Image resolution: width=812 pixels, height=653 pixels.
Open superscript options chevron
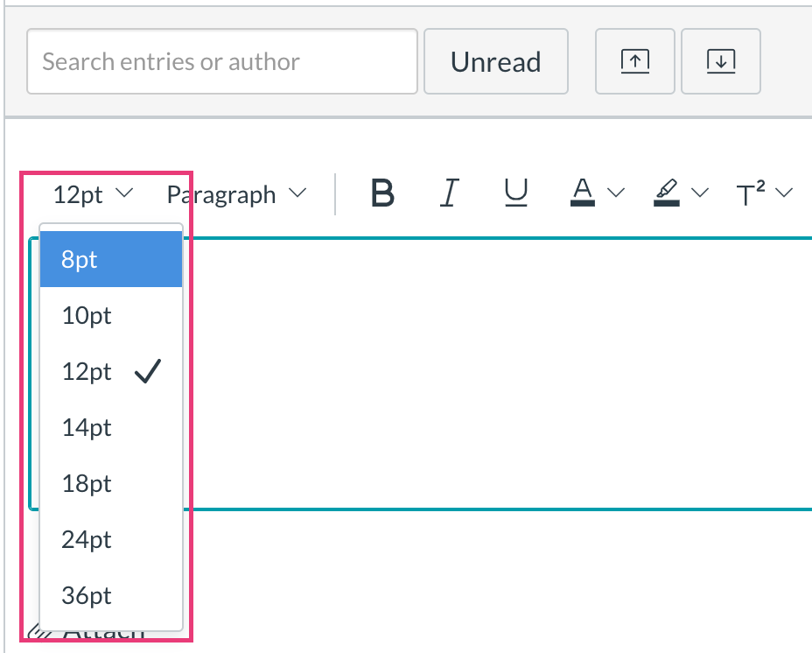pyautogui.click(x=784, y=193)
